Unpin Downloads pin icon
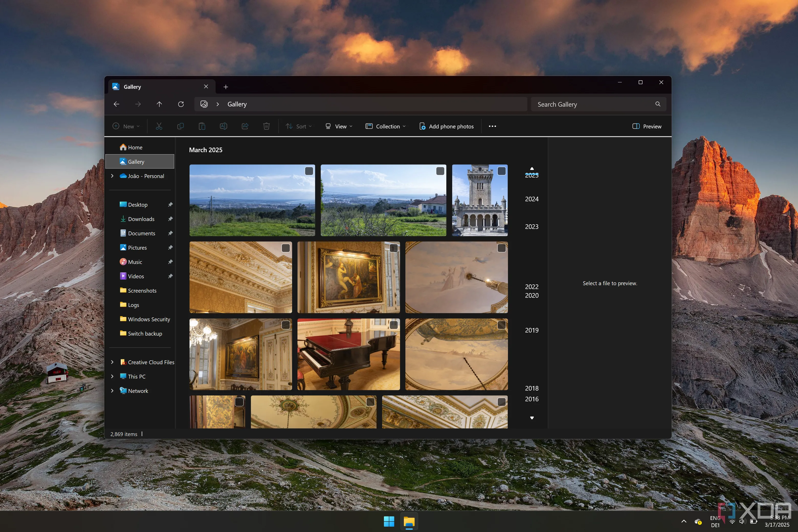This screenshot has width=798, height=532. (170, 219)
